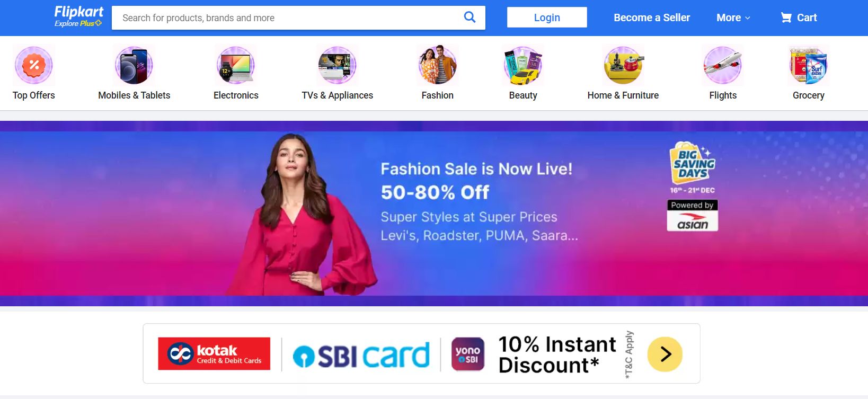Open the shopping Cart icon
The image size is (868, 399).
(x=786, y=17)
